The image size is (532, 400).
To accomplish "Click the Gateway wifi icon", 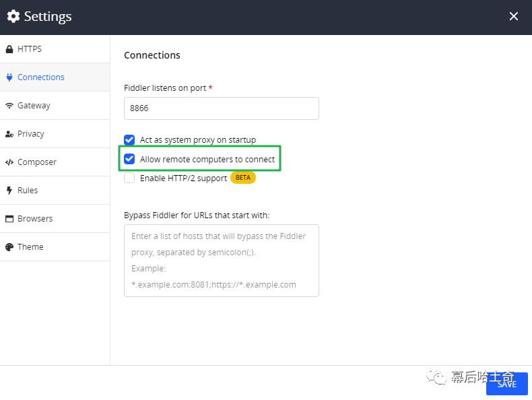I will (x=9, y=106).
